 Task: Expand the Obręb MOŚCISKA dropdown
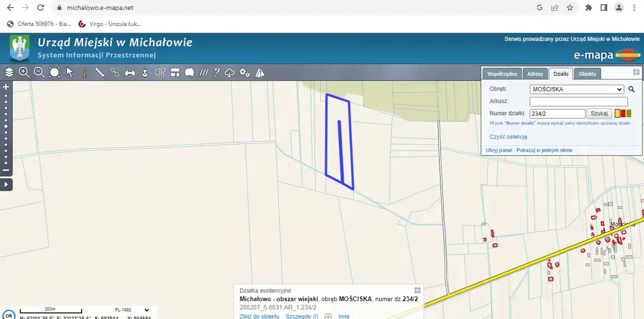click(x=577, y=89)
